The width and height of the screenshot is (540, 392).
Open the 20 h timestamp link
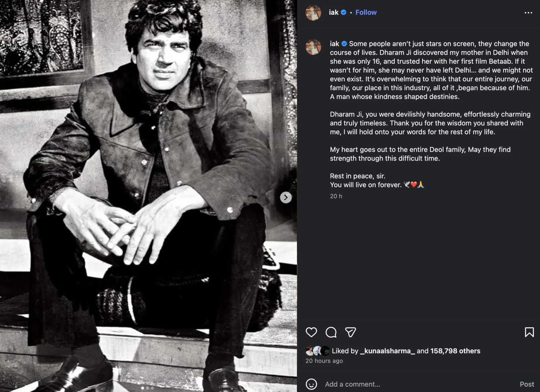(336, 196)
